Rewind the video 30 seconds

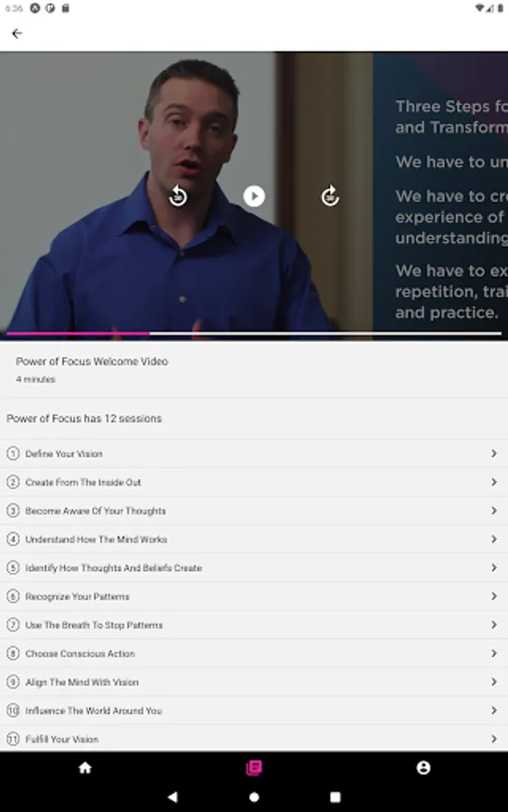(x=178, y=196)
